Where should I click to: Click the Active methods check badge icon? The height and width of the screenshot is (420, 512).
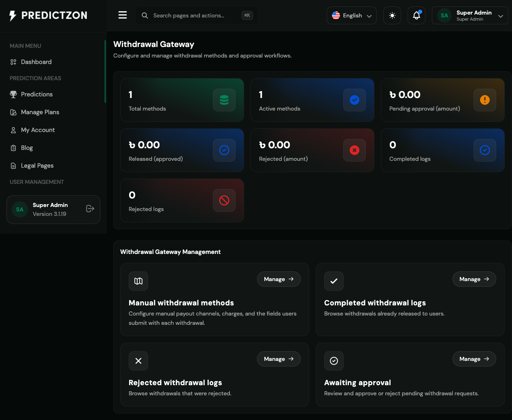click(x=355, y=100)
